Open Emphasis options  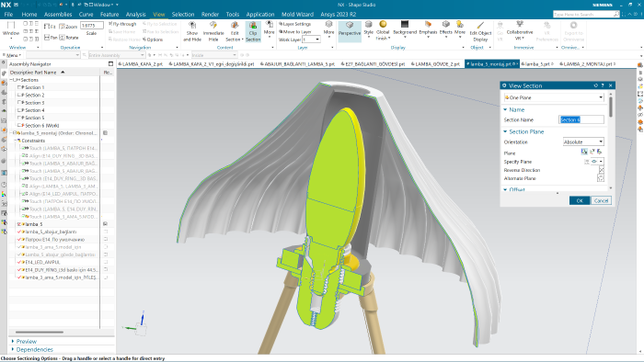click(428, 28)
